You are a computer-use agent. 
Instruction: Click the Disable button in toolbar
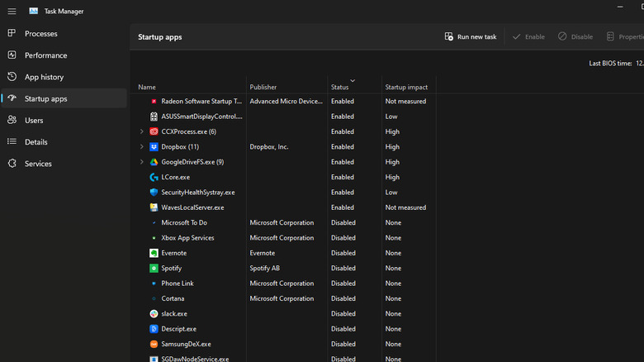pyautogui.click(x=575, y=37)
